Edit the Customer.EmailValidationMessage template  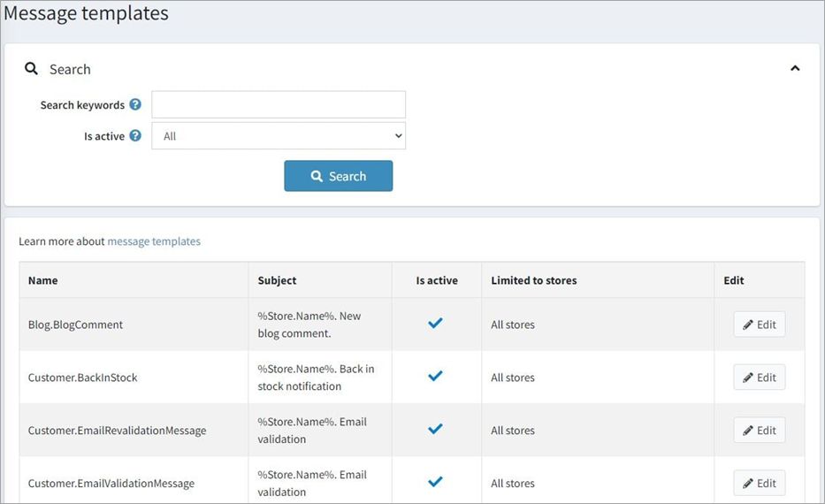(x=759, y=484)
